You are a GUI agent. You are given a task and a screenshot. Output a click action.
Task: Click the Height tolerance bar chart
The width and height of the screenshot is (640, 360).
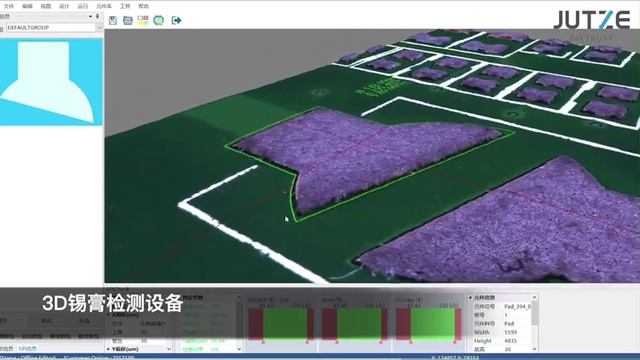click(x=281, y=324)
